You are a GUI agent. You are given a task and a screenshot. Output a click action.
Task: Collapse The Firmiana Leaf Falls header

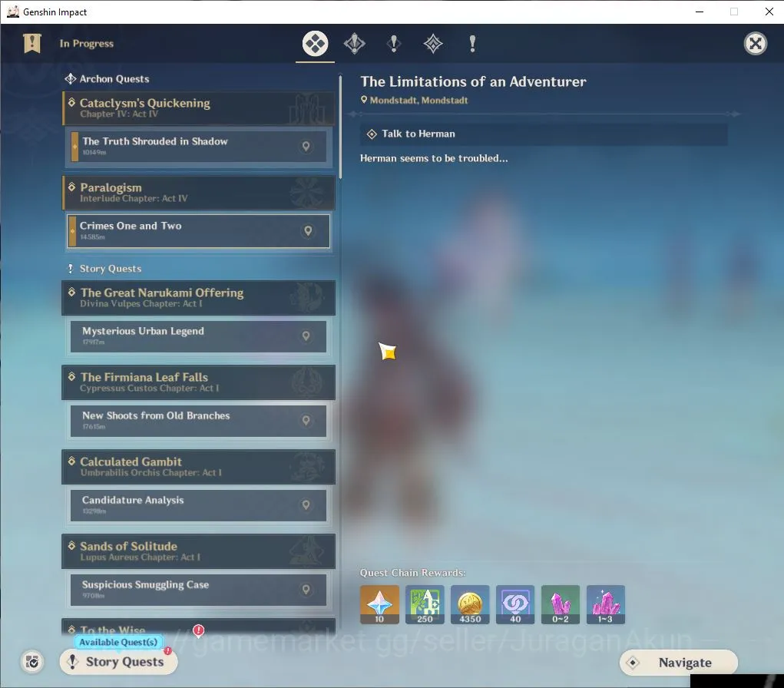(x=199, y=382)
